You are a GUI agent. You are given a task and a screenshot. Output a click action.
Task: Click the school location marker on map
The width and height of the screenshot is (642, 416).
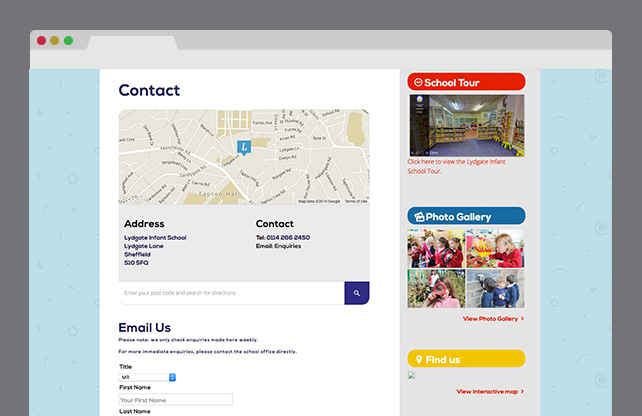244,147
